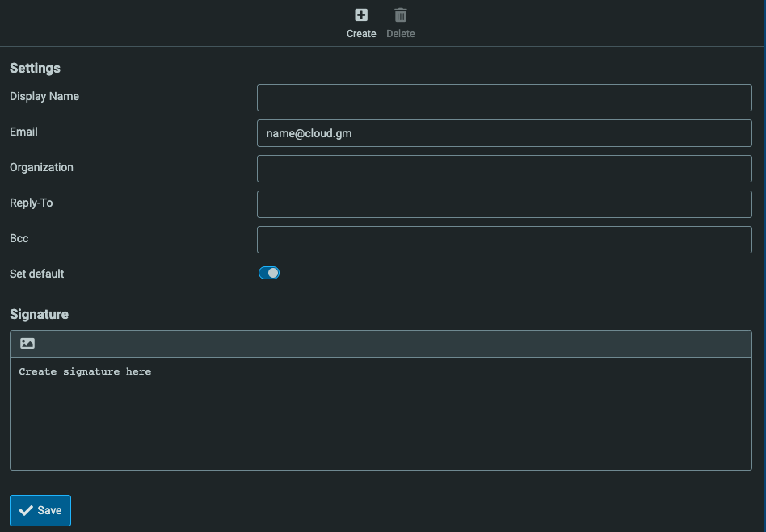The width and height of the screenshot is (766, 532).
Task: Click the Settings section heading
Action: tap(35, 68)
